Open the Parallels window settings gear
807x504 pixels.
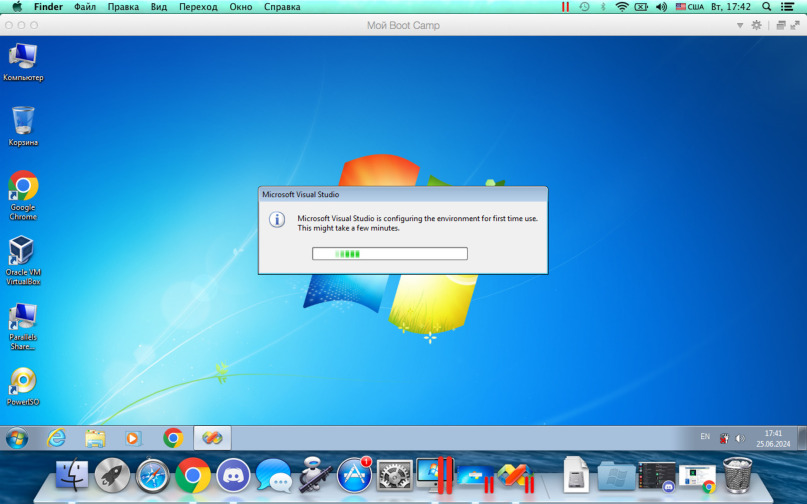(x=756, y=25)
